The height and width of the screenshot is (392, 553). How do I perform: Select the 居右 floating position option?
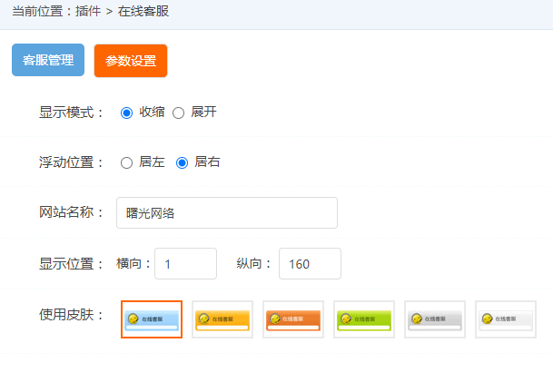coord(182,162)
